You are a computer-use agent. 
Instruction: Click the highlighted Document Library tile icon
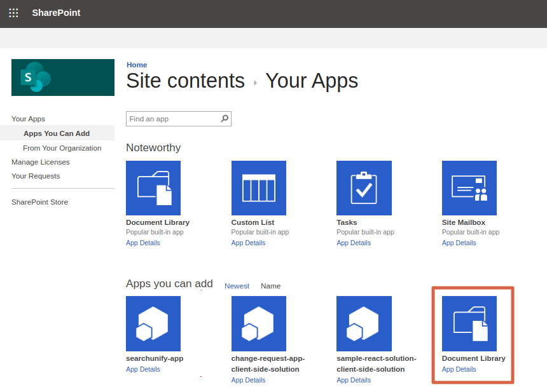(x=469, y=323)
